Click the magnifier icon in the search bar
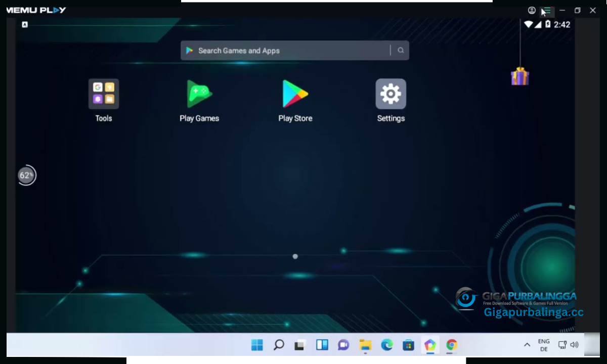 pos(401,51)
